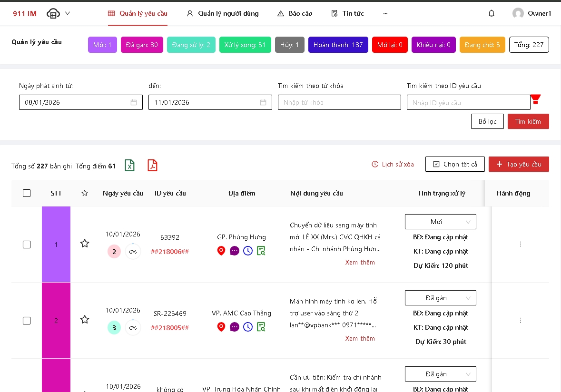561x392 pixels.
Task: Click the Tạo yêu cầu button
Action: [519, 164]
